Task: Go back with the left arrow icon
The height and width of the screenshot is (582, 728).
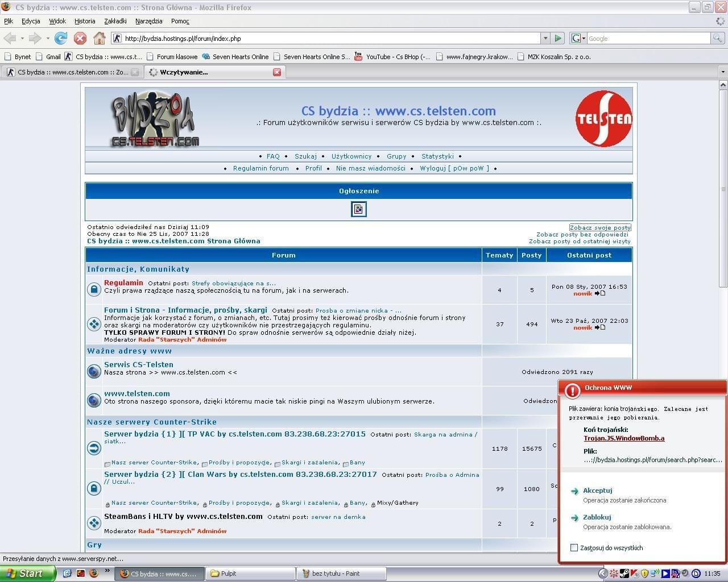Action: [10, 38]
